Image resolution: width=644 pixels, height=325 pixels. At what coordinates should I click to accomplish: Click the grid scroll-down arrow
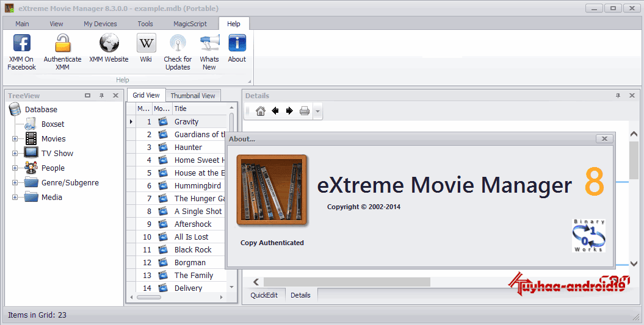pyautogui.click(x=231, y=287)
